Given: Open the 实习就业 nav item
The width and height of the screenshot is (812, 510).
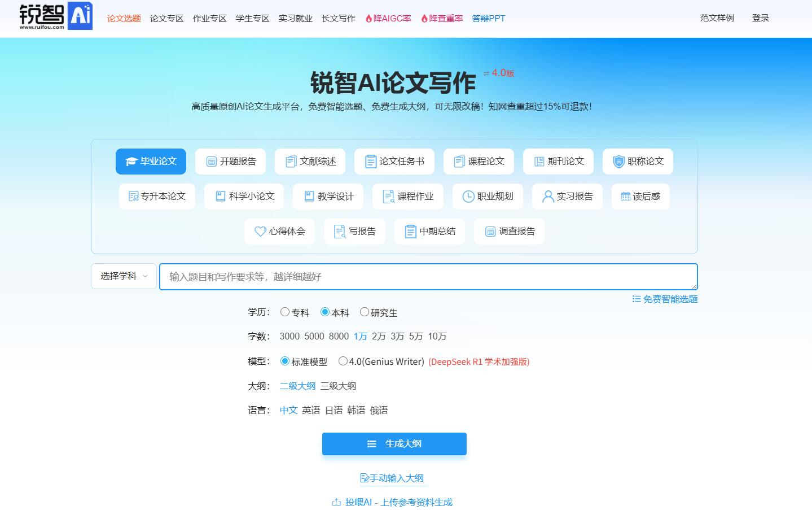Looking at the screenshot, I should (x=296, y=19).
